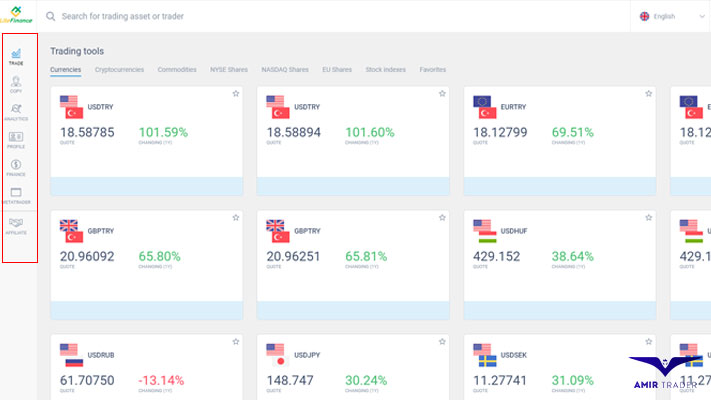Click the USDSEK flag pair icon
Screen dimensions: 711x400
pyautogui.click(x=485, y=355)
